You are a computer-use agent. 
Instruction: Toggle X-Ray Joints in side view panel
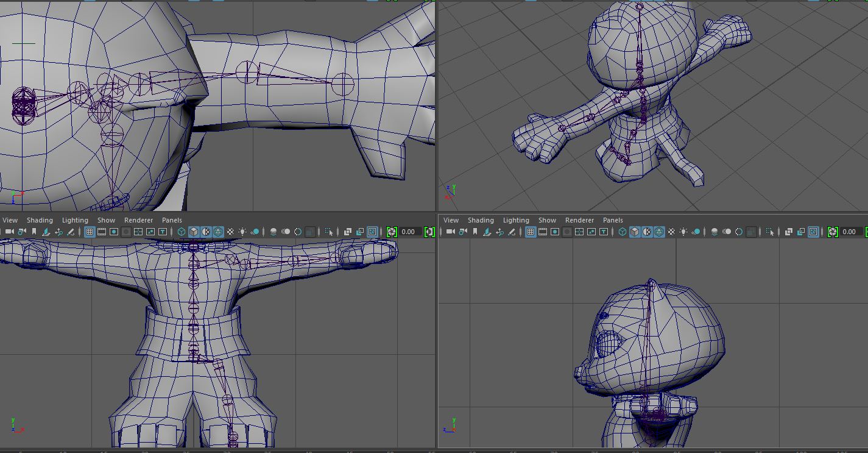[813, 232]
